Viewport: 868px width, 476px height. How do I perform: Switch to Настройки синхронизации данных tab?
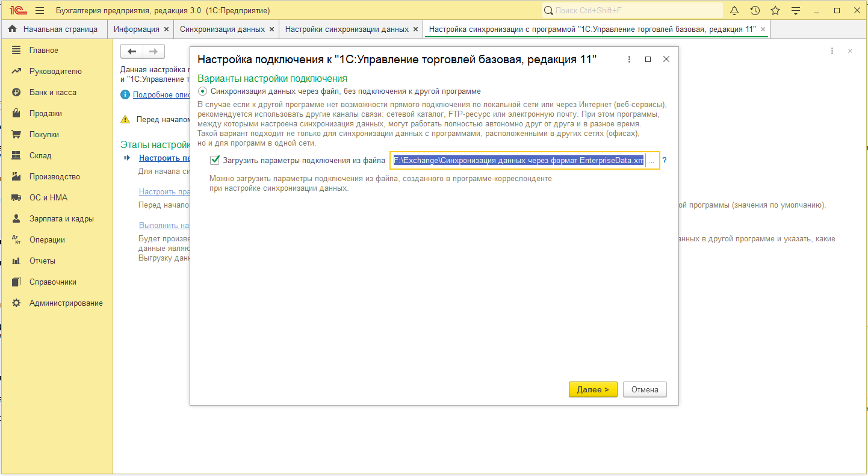347,29
